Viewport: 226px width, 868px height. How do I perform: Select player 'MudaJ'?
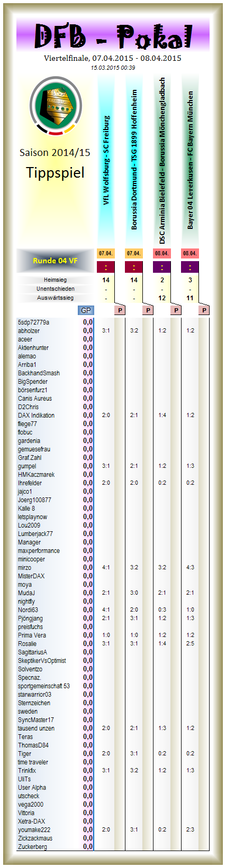(26, 593)
